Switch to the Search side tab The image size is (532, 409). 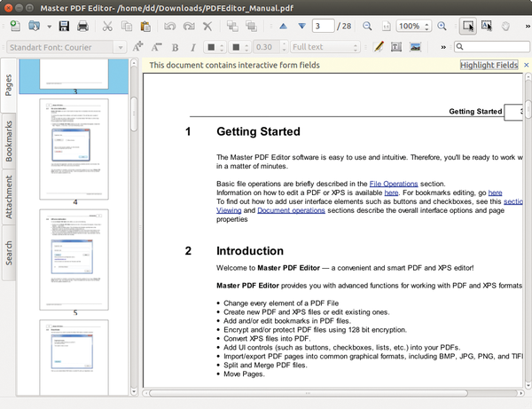9,253
